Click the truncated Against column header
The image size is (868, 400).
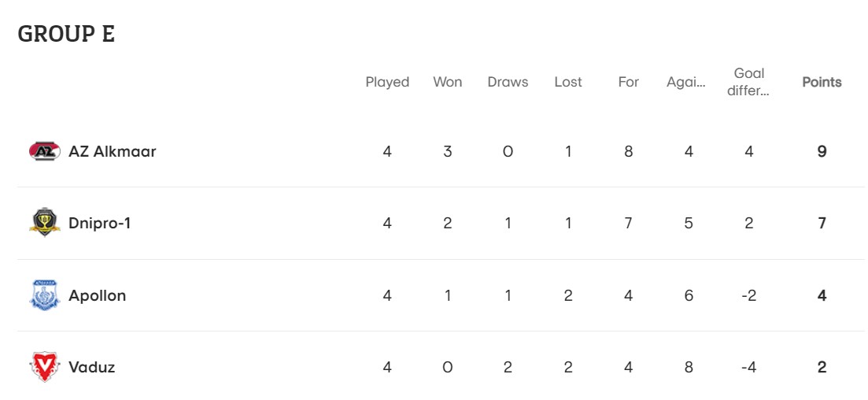686,82
